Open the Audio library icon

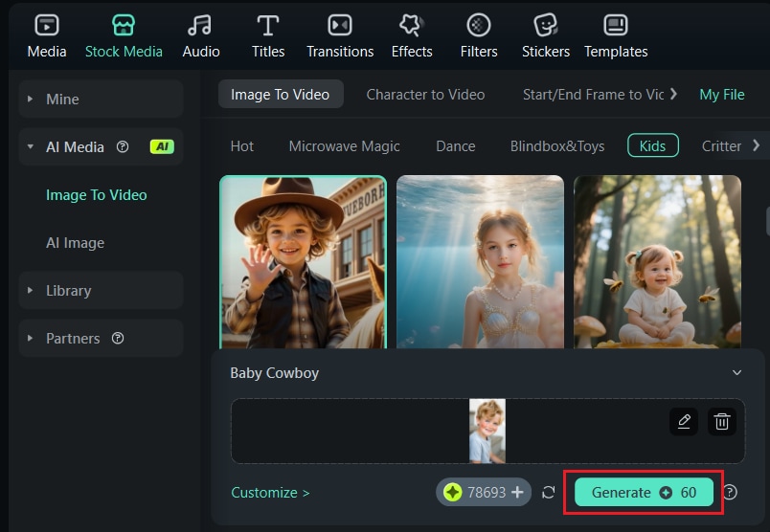click(x=200, y=25)
